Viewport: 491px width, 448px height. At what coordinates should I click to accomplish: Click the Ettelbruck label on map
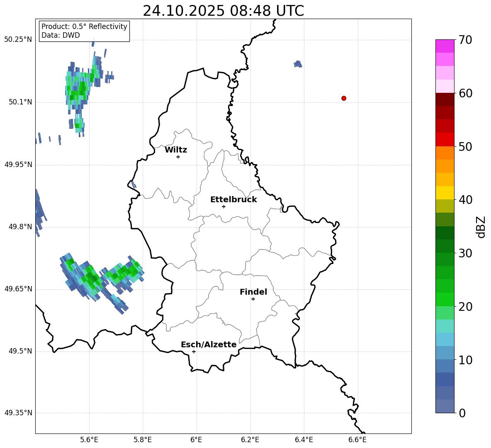(233, 200)
